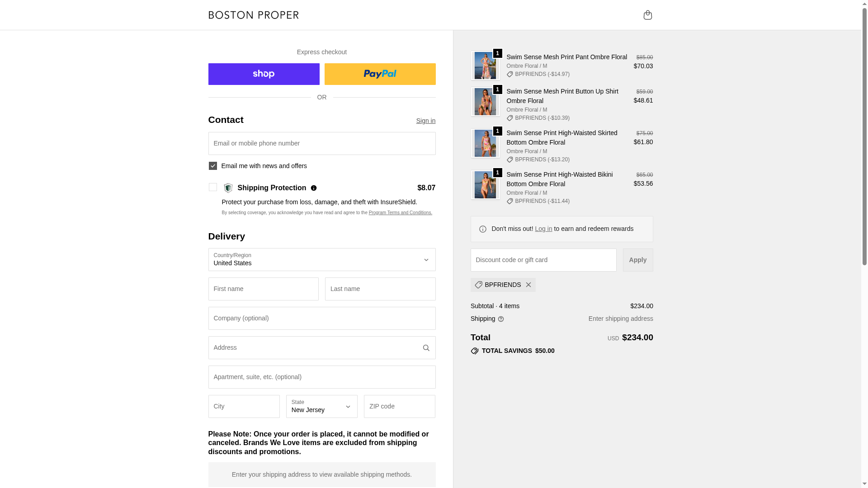The height and width of the screenshot is (488, 868).
Task: Click the Mesh Print Pant product thumbnail
Action: [485, 66]
